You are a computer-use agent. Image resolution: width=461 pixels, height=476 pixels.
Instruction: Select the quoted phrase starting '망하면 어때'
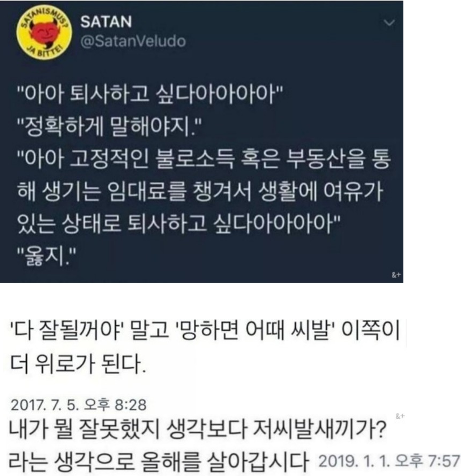(x=255, y=331)
